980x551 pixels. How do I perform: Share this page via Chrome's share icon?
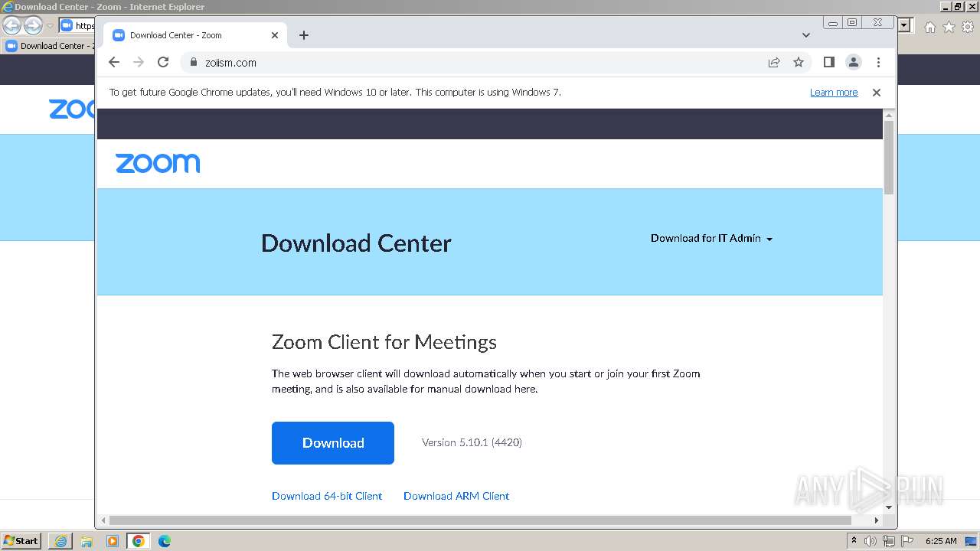pyautogui.click(x=774, y=63)
